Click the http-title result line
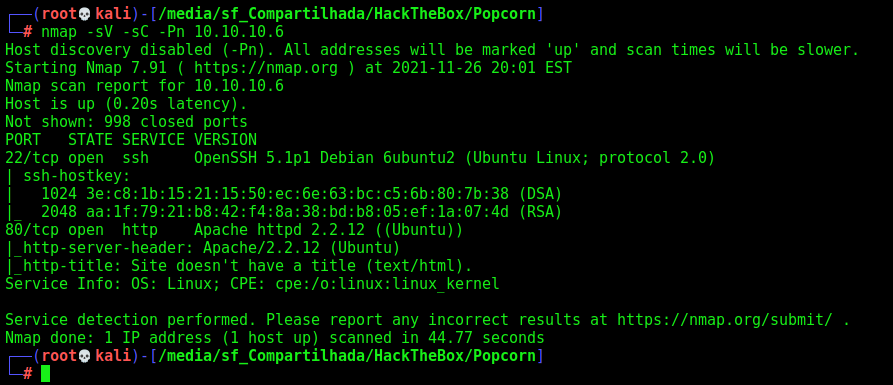Image resolution: width=893 pixels, height=385 pixels. [x=239, y=266]
